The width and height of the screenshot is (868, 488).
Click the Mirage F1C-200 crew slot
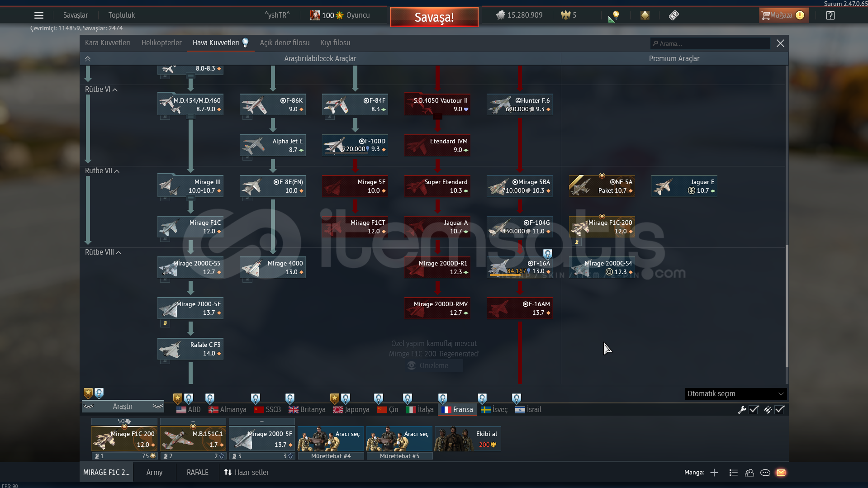click(124, 439)
